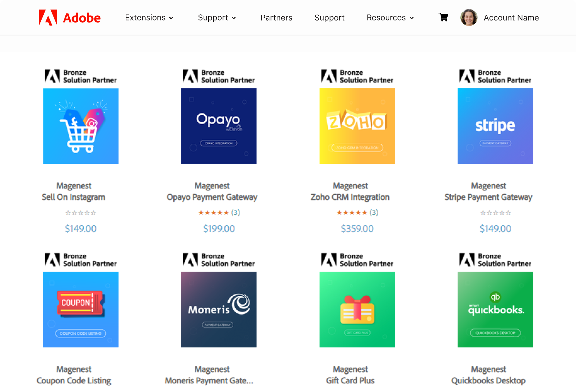Viewport: 576px width, 392px height.
Task: Click the $359.00 price
Action: (x=357, y=229)
